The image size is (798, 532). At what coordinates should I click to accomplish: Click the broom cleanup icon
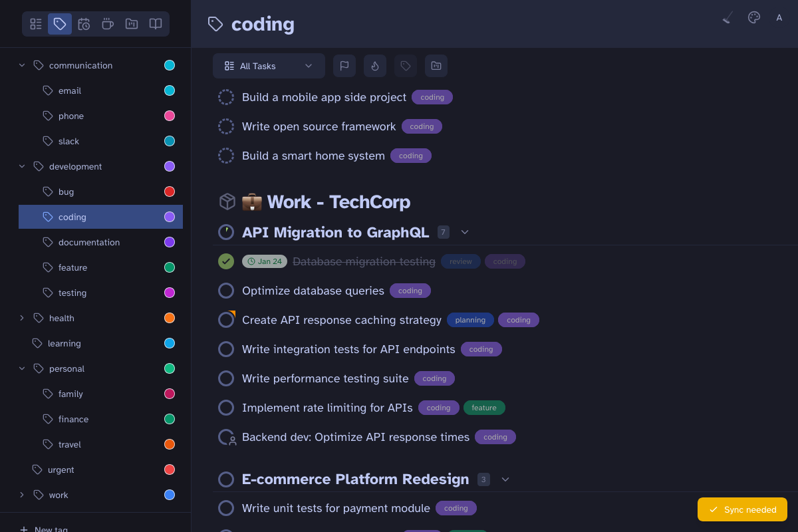coord(728,18)
